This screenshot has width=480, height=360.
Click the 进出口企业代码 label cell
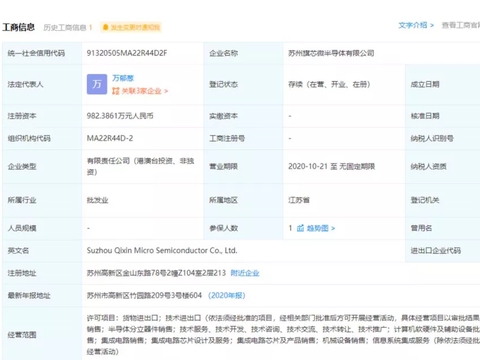[x=442, y=250]
